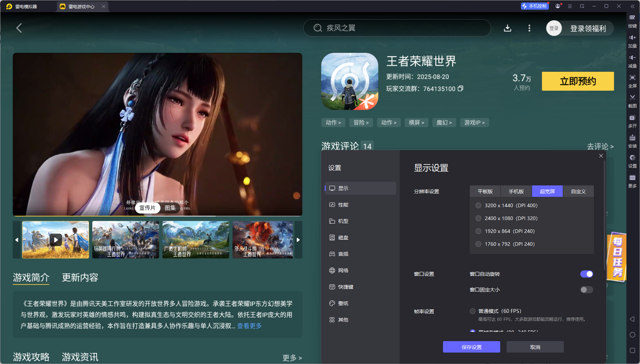The height and width of the screenshot is (364, 640).
Task: Click the search field showing 疾风之翼
Action: [x=397, y=28]
